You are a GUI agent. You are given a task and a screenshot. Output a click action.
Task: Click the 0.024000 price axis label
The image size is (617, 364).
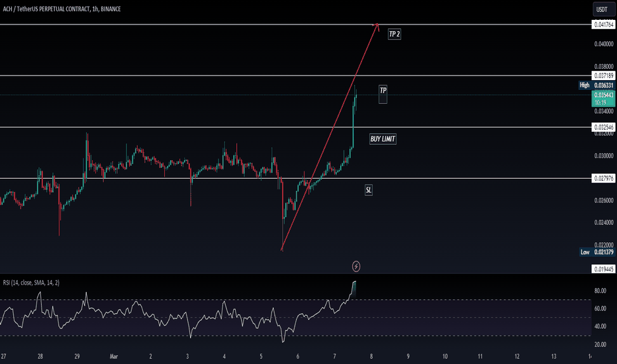tap(604, 222)
